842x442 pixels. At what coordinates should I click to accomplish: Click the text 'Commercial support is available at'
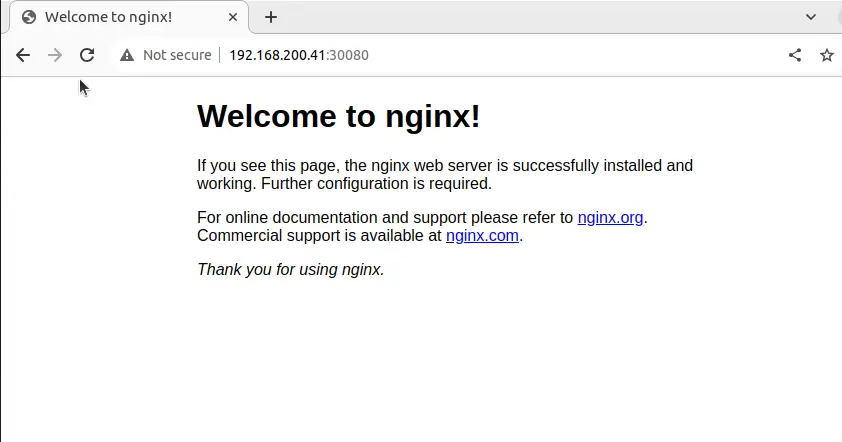(x=319, y=236)
